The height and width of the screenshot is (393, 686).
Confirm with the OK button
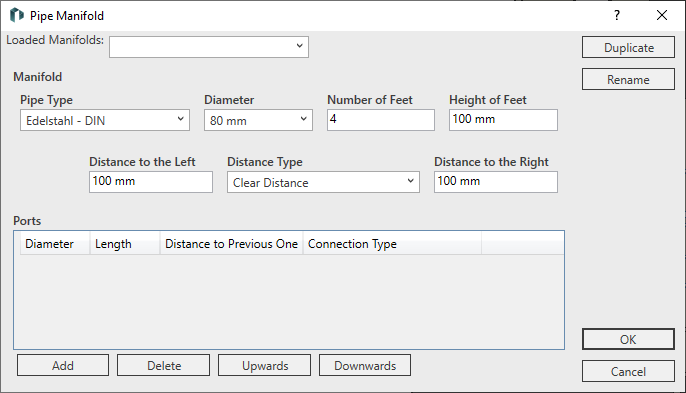pyautogui.click(x=628, y=339)
